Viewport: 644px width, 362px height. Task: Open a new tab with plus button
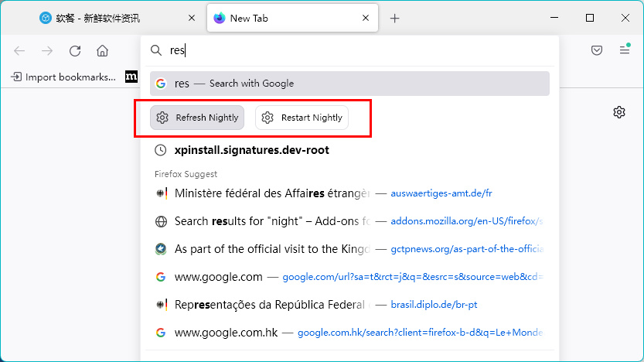click(x=394, y=19)
